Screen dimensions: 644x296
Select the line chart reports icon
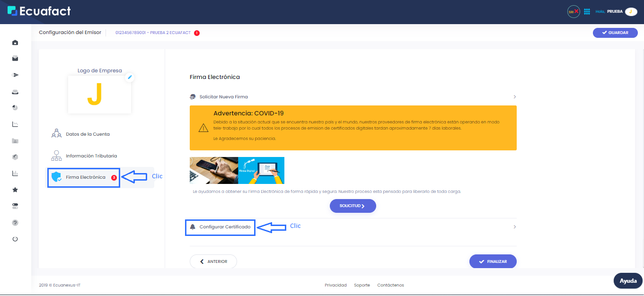coord(15,124)
